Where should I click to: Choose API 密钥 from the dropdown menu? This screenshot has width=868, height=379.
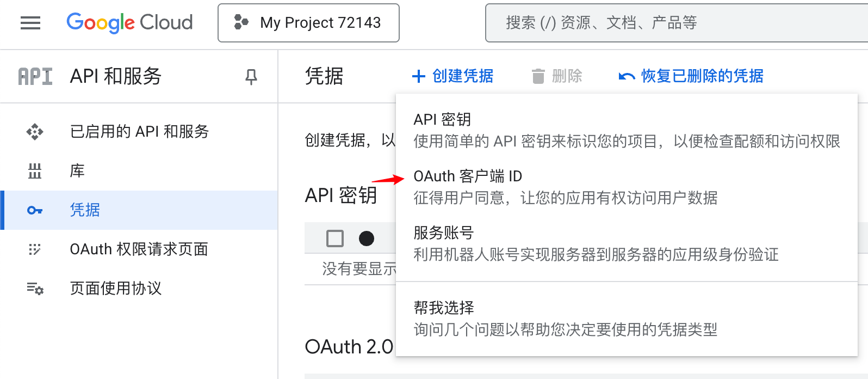pyautogui.click(x=627, y=131)
